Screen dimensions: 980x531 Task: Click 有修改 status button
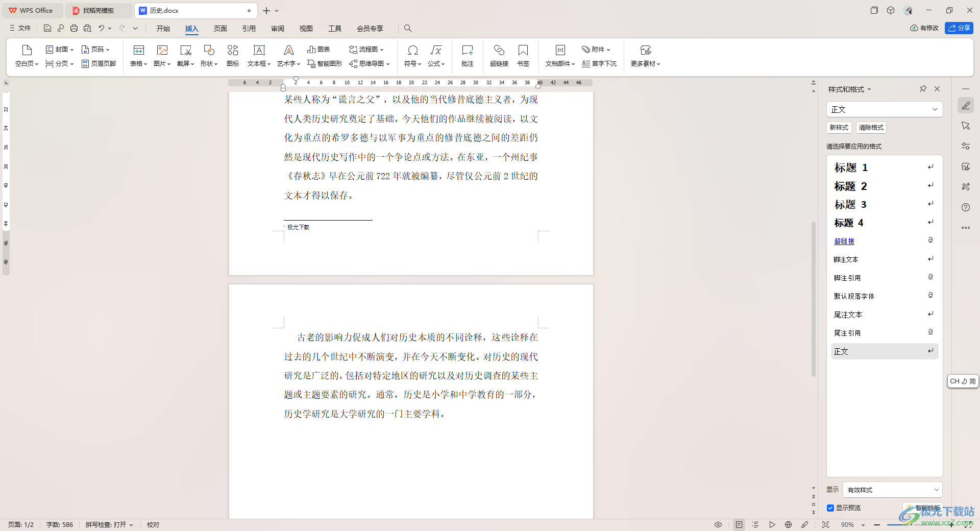point(924,28)
